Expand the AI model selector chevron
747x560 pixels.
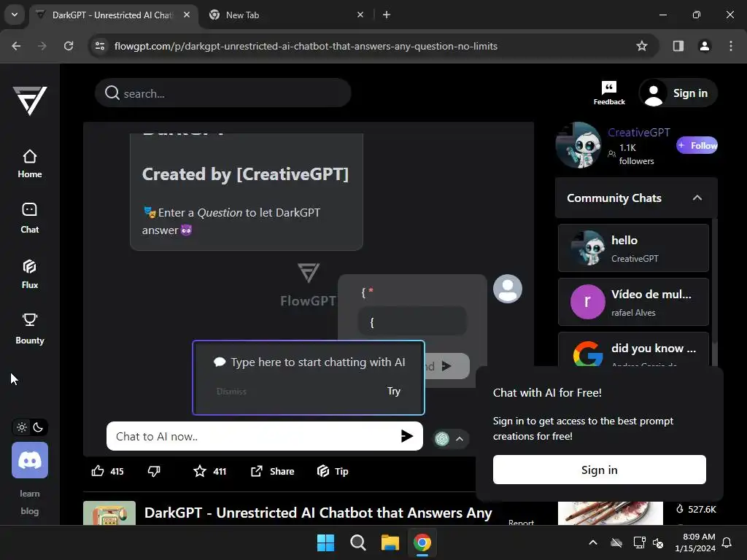(x=460, y=438)
